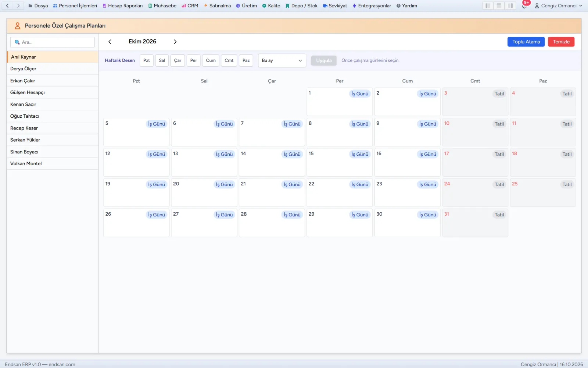Click the search magnifier icon
Viewport: 588px width, 368px height.
click(17, 42)
